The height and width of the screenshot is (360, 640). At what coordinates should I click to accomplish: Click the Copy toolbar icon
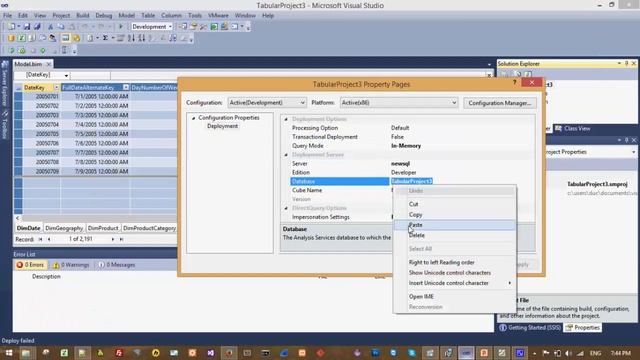pyautogui.click(x=60, y=27)
